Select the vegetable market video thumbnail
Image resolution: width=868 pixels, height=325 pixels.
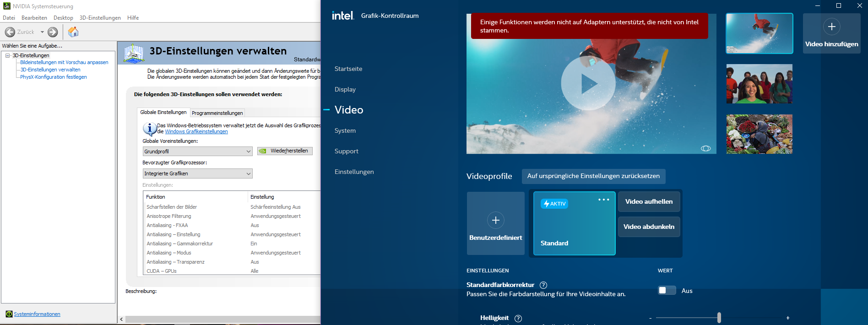click(x=759, y=134)
